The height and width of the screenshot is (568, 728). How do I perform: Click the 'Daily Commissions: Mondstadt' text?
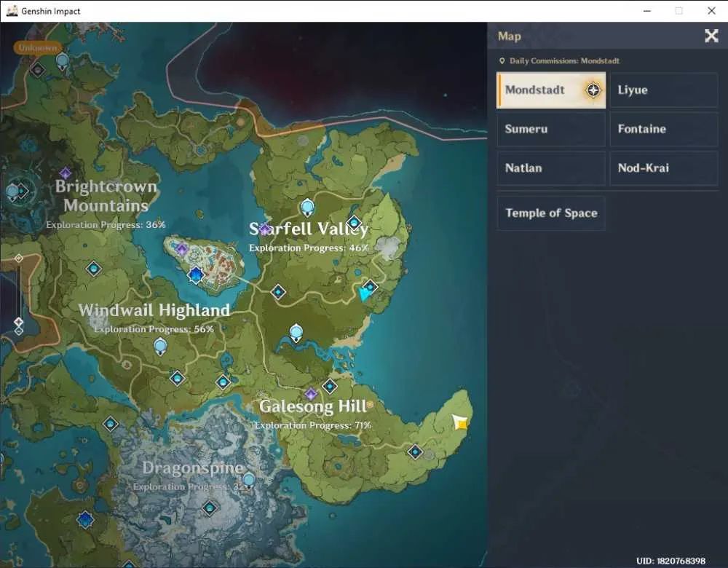[564, 61]
